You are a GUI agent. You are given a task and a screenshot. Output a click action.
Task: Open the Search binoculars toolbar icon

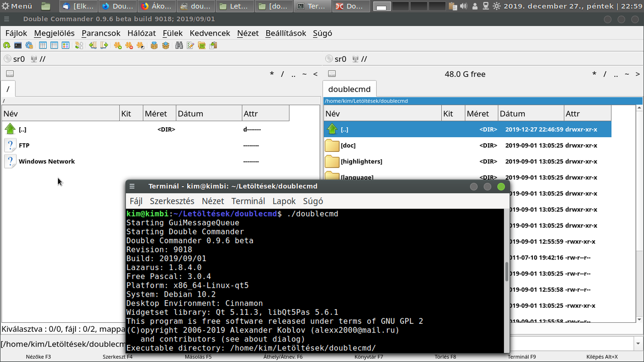coord(179,45)
